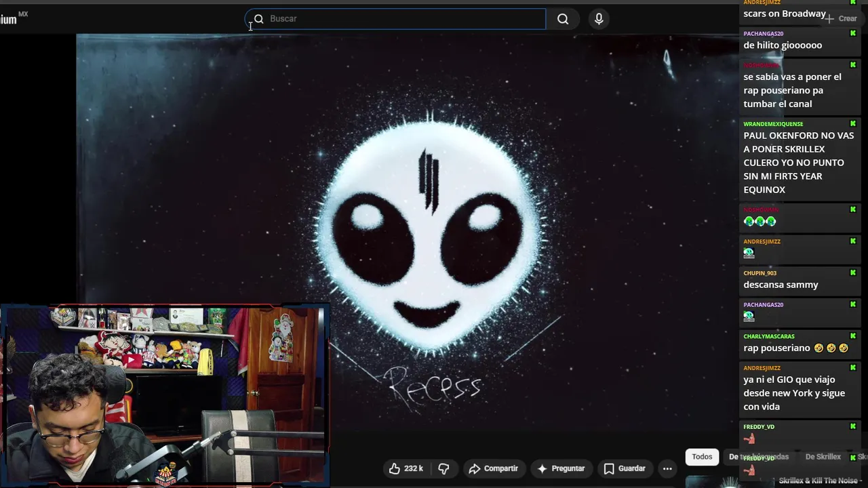Select the Todos filter chip
This screenshot has width=868, height=488.
702,457
